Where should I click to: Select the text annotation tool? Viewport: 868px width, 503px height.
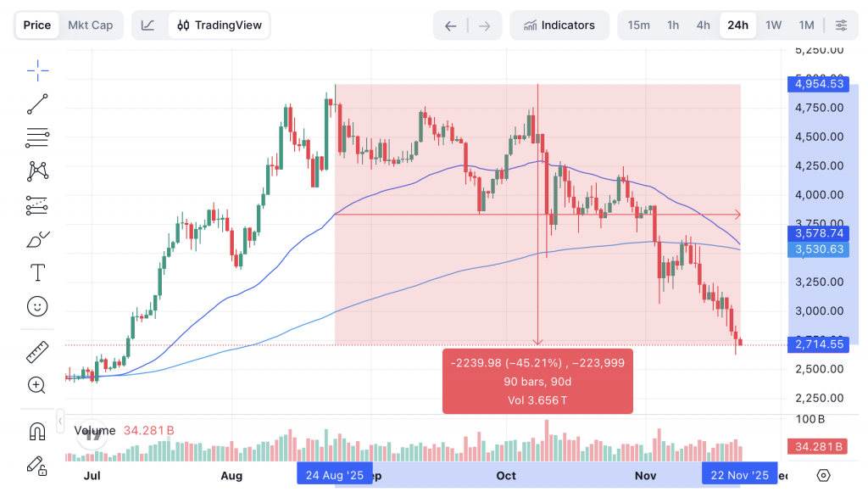click(37, 272)
